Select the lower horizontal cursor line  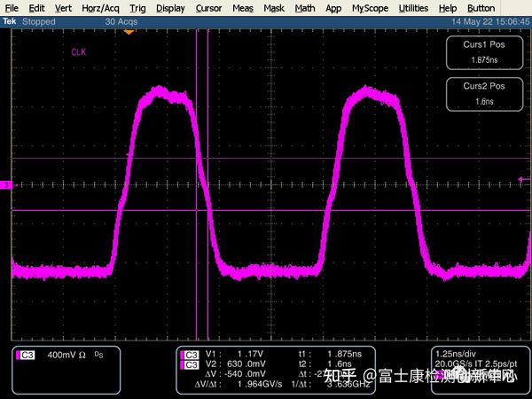pyautogui.click(x=271, y=210)
